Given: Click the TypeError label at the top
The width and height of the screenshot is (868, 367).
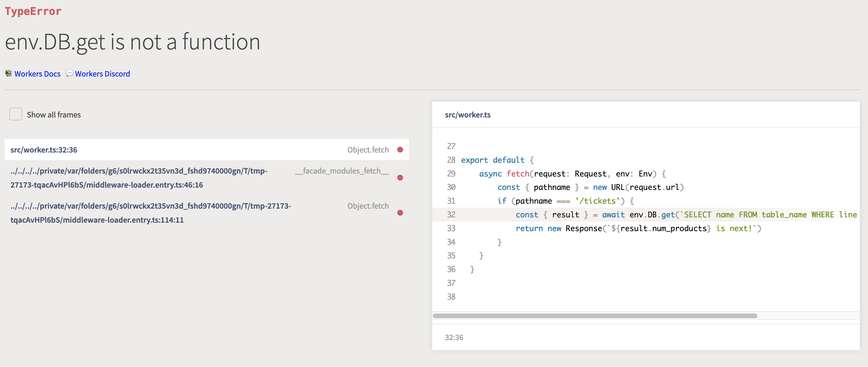Looking at the screenshot, I should coord(33,11).
